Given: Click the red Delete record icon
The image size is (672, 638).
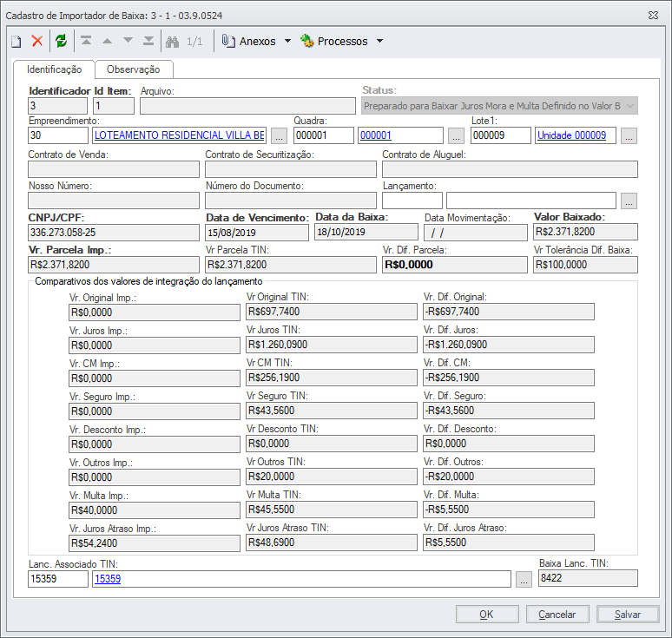Looking at the screenshot, I should [37, 41].
